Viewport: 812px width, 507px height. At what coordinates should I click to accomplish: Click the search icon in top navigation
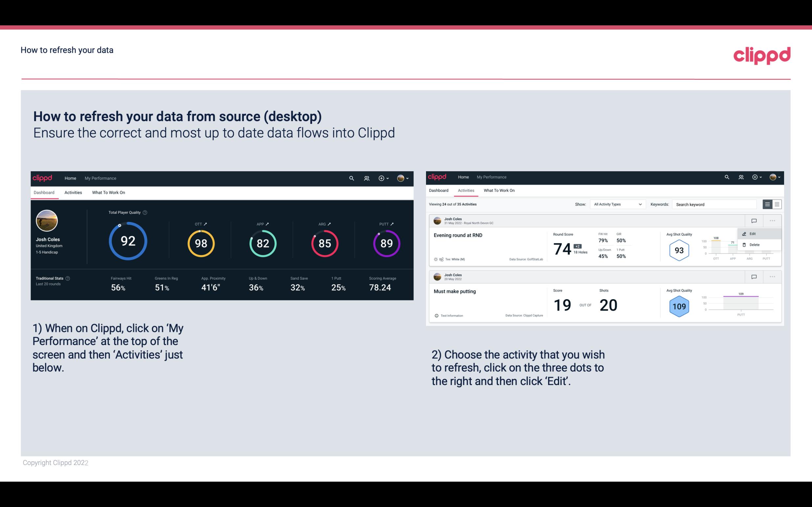coord(351,177)
